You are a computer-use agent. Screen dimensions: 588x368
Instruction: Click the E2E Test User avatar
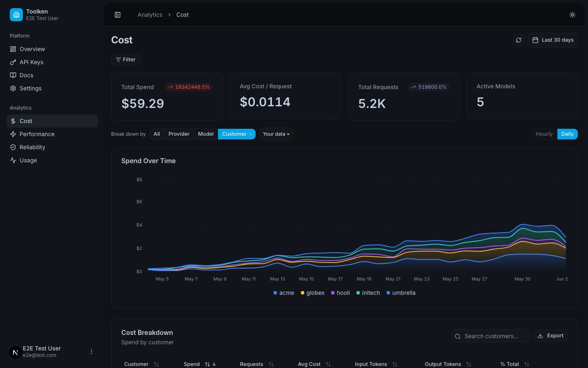coord(15,352)
